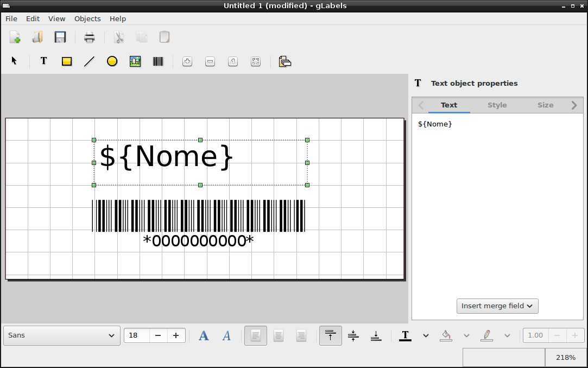Switch to the Style tab
588x368 pixels.
tap(497, 105)
